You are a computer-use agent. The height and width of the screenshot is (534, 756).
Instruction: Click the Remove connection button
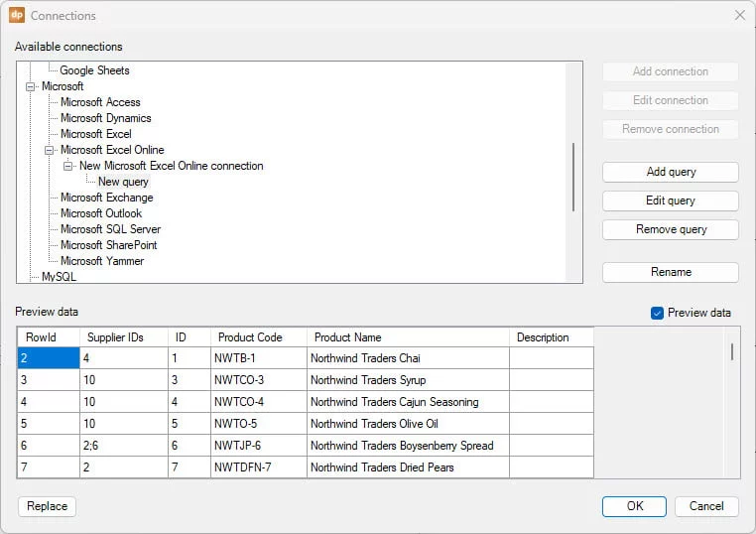670,129
